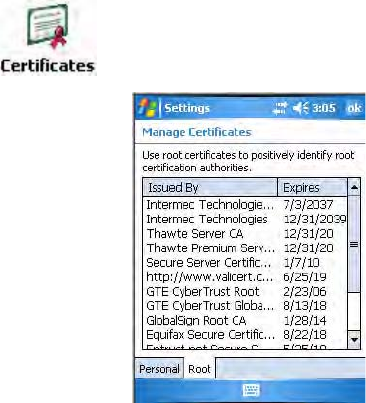Tap the connectivity arrows status icon
366x403 pixels.
click(280, 108)
